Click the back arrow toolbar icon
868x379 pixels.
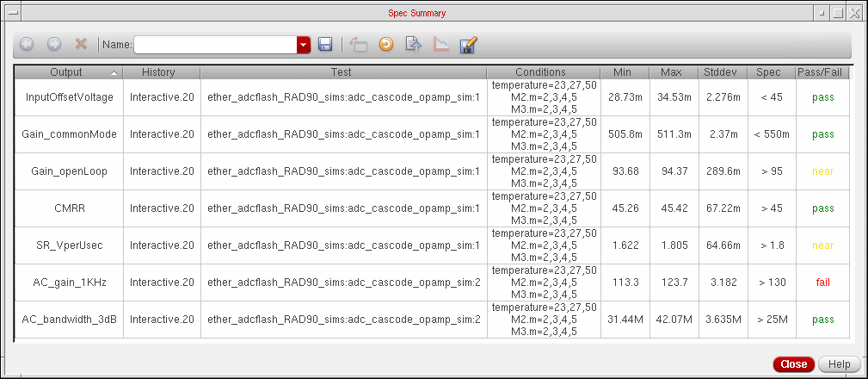[x=26, y=44]
